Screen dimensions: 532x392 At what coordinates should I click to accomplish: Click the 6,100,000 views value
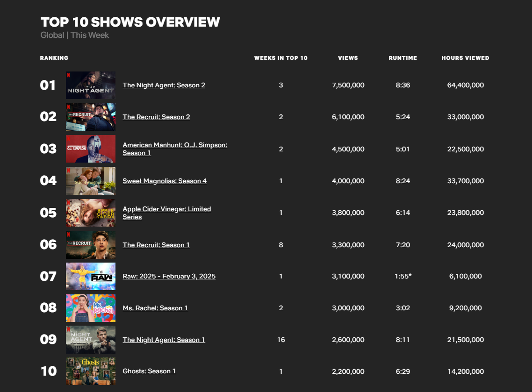348,117
